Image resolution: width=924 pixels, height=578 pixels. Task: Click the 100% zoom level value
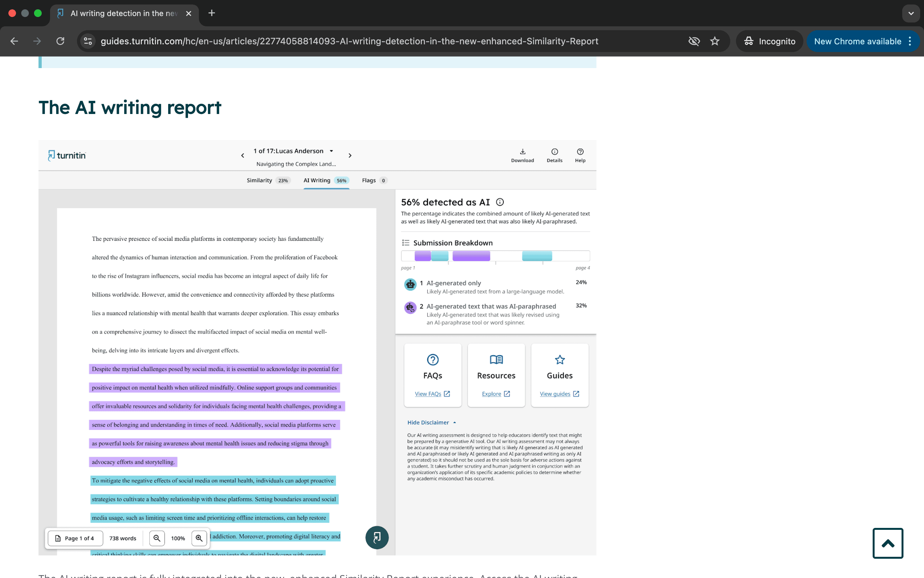pyautogui.click(x=178, y=538)
